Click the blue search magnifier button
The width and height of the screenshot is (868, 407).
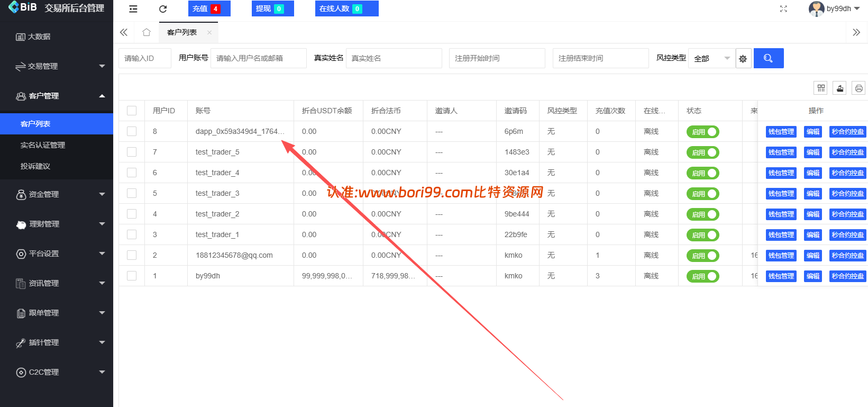769,58
